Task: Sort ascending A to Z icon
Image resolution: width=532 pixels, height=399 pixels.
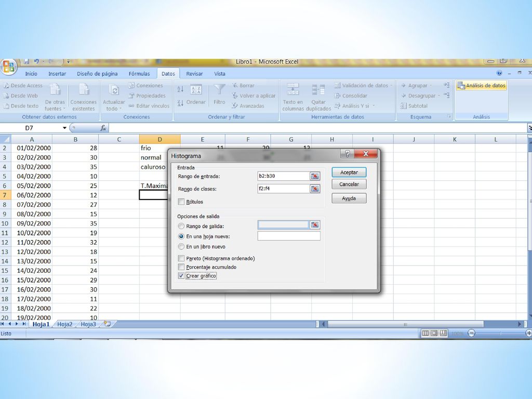Action: point(180,89)
